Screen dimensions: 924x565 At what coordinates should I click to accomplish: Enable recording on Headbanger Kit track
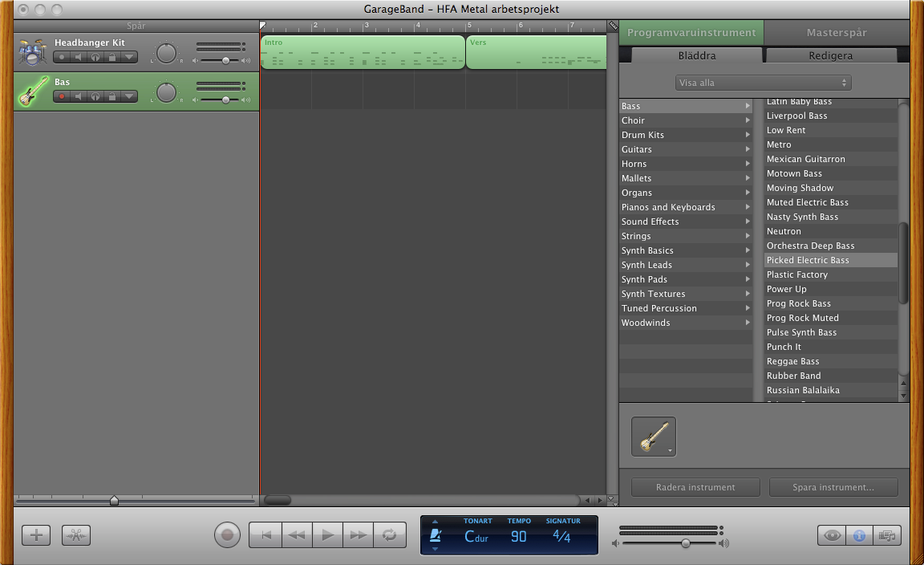61,57
